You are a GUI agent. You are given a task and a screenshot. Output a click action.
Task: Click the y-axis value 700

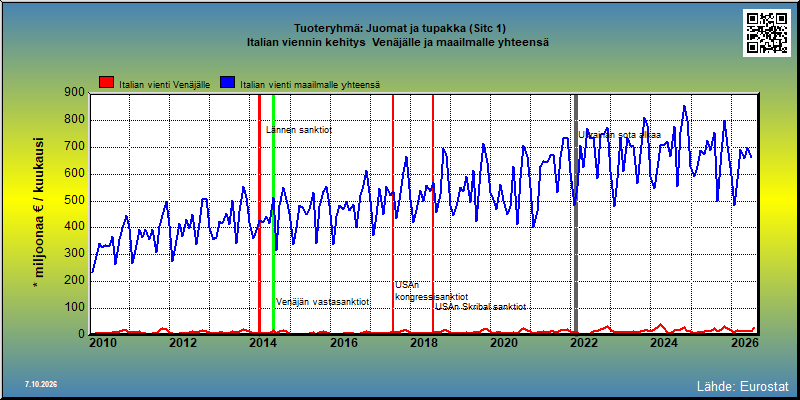(75, 147)
